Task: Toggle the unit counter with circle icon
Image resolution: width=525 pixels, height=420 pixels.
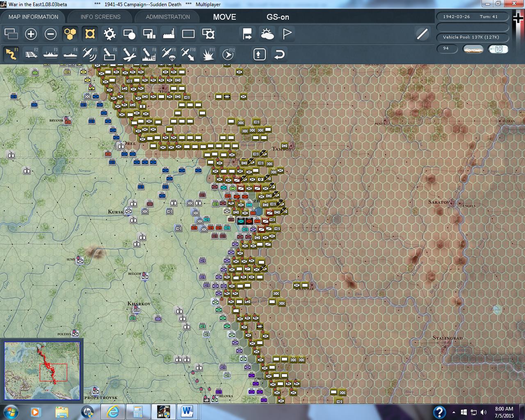Action: point(129,34)
